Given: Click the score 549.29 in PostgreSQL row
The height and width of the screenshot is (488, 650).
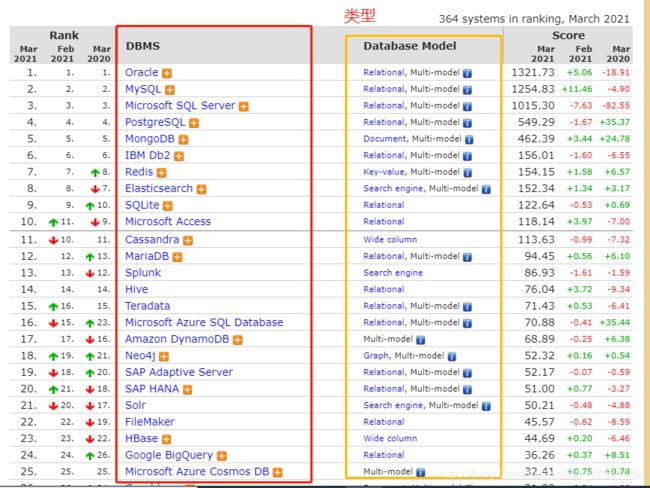Looking at the screenshot, I should (x=536, y=122).
